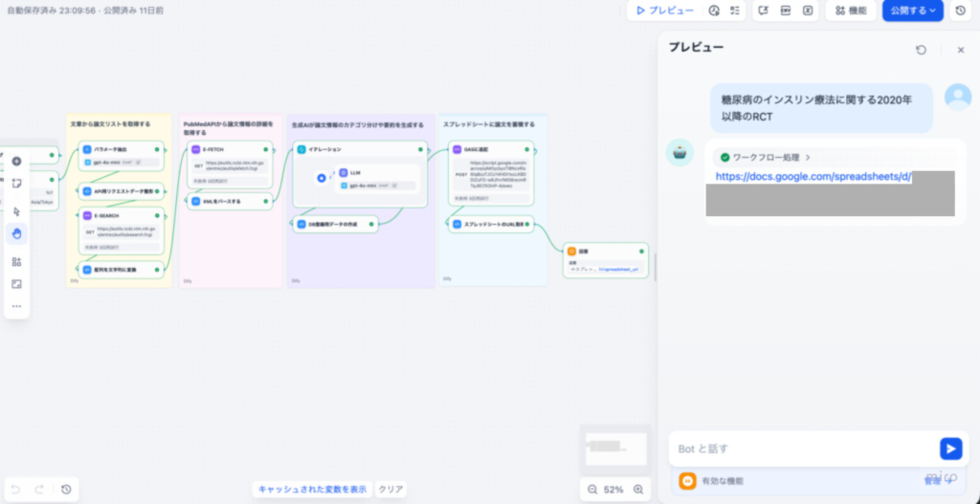
Task: Zoom in the canvas with plus magnifier
Action: [638, 490]
